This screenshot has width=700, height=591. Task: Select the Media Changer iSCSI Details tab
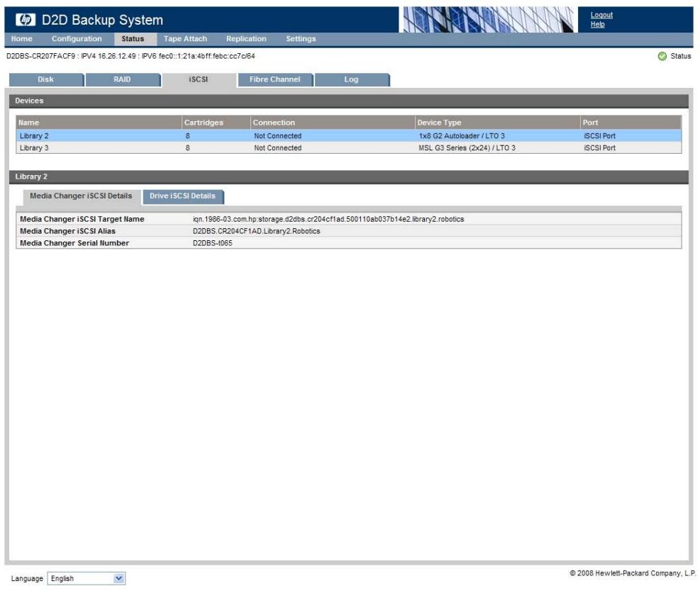pyautogui.click(x=82, y=196)
